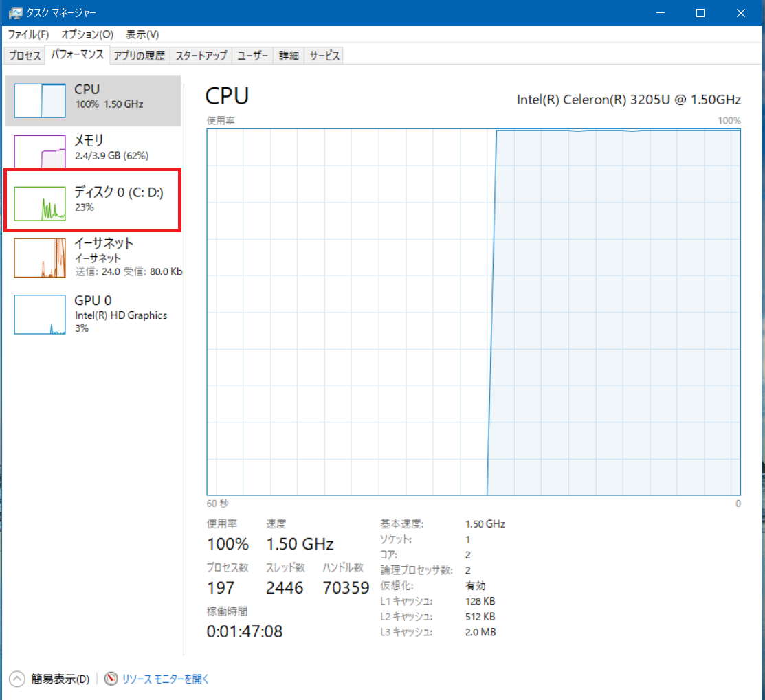The width and height of the screenshot is (765, 700).
Task: Click the Resource Monitor icon at bottom
Action: [x=111, y=679]
